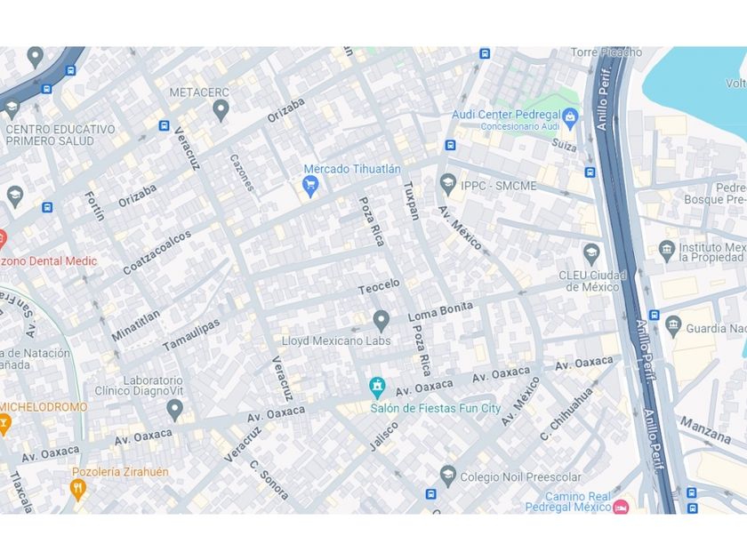Select the Audi Center Pedregal shopping bag marker
The image size is (747, 560).
[570, 118]
